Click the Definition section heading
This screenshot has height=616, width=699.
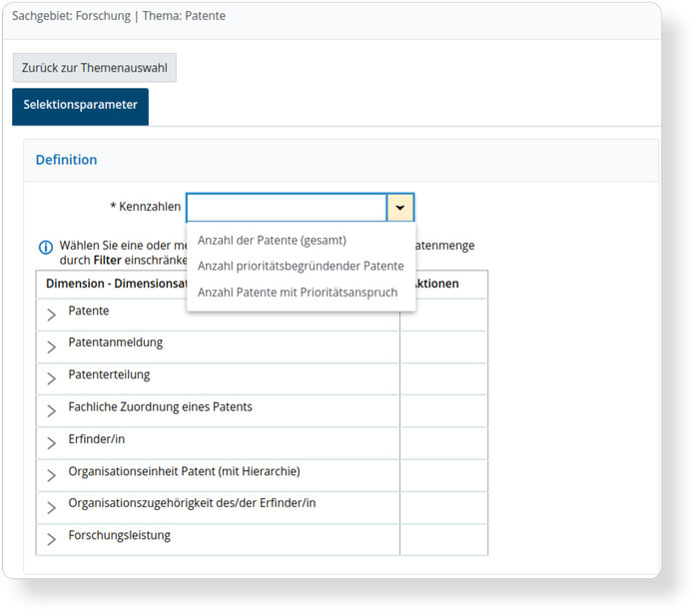[67, 160]
